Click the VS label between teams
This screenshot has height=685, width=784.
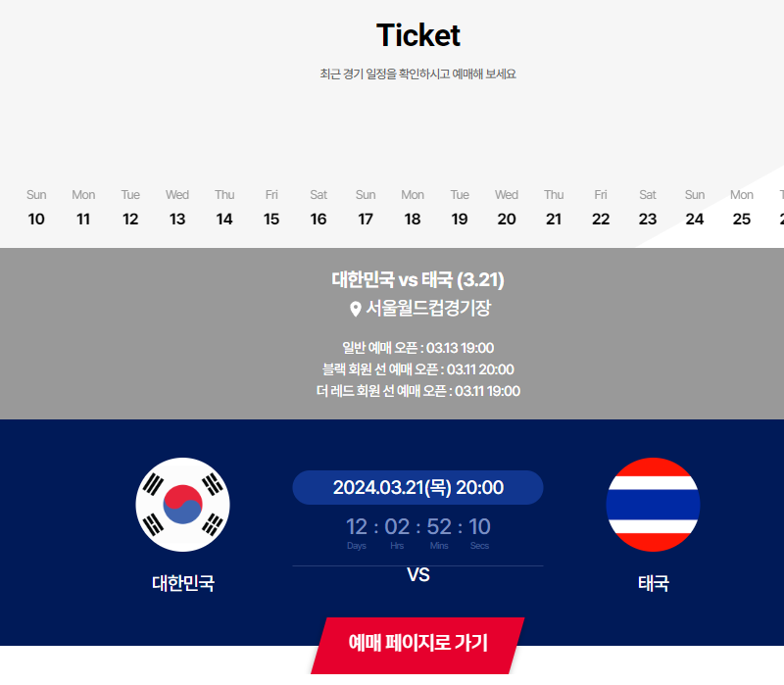click(x=418, y=574)
